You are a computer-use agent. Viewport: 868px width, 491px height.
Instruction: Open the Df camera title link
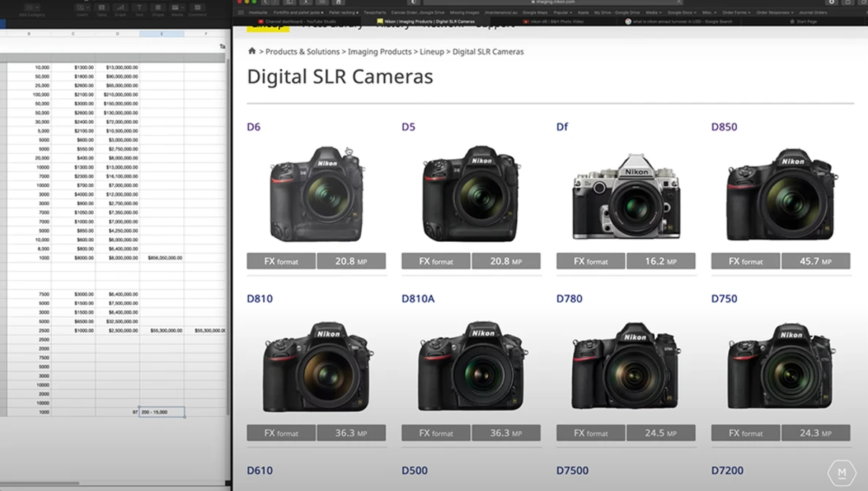pyautogui.click(x=562, y=127)
